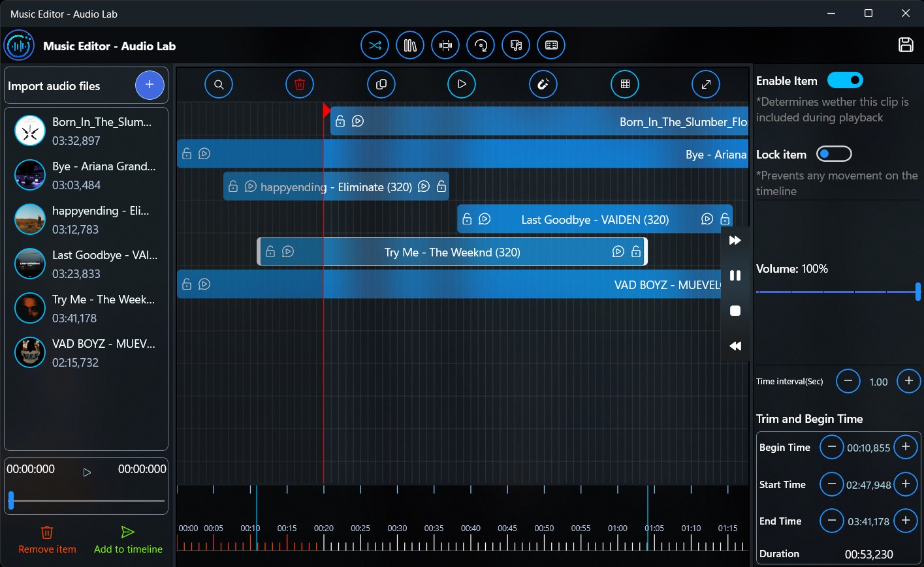Click Add to timeline
Viewport: 924px width, 567px height.
pos(127,539)
